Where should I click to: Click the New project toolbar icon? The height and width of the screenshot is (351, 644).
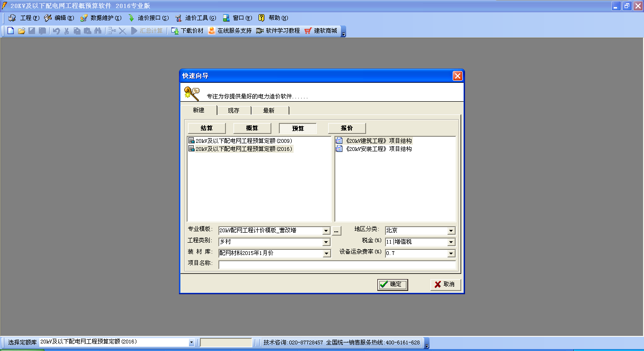11,31
